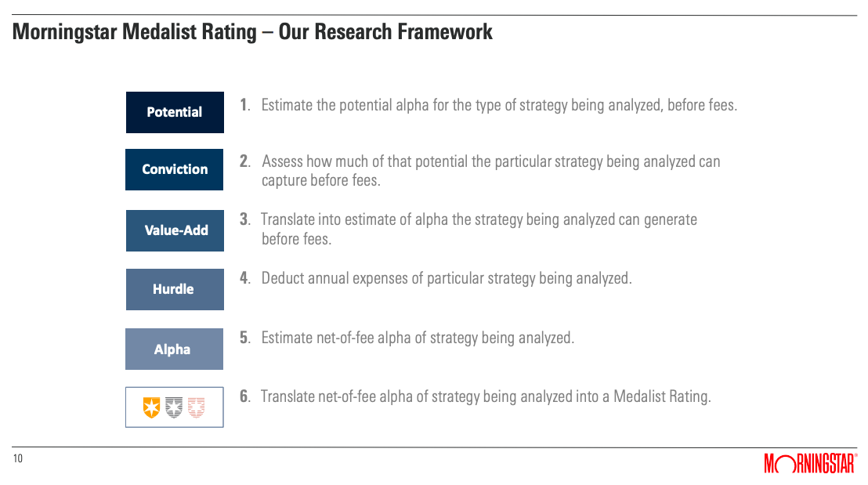This screenshot has width=868, height=485.
Task: Click the medalist icons frame
Action: pos(175,407)
